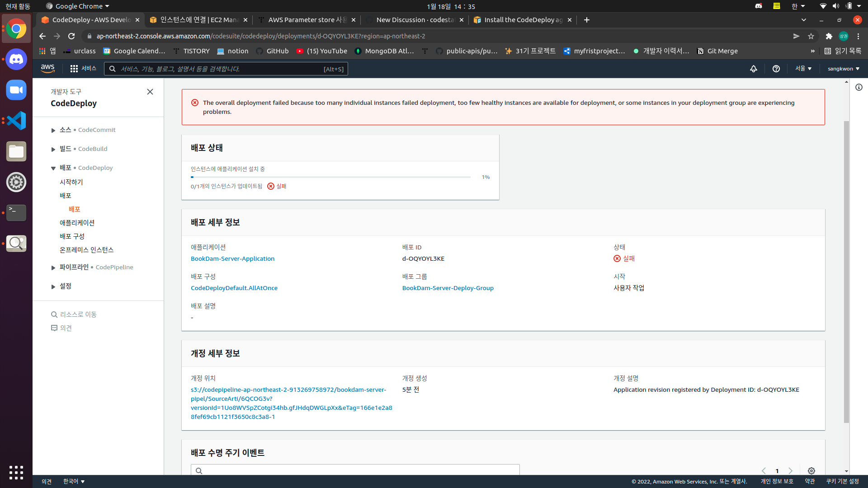Close the CodeDeploy sidebar panel
The height and width of the screenshot is (488, 868).
coord(150,92)
